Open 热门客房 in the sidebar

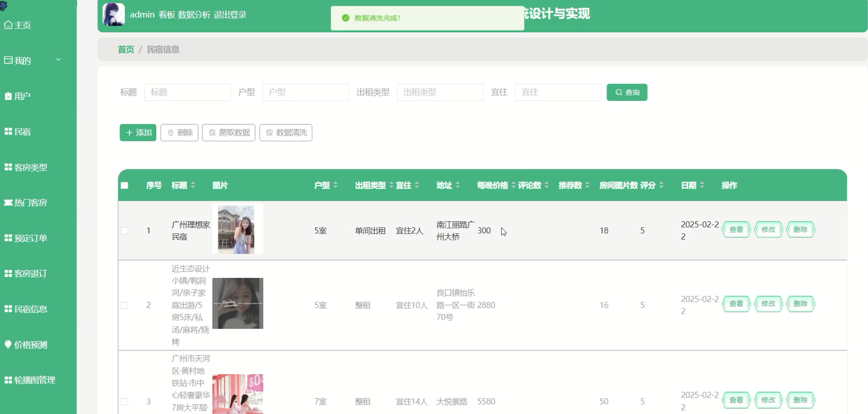click(26, 203)
